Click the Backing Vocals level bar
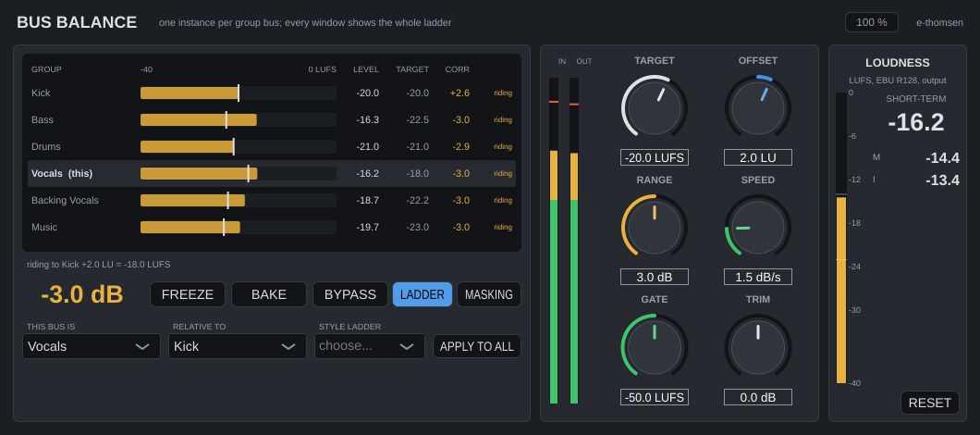980x435 pixels. click(x=239, y=200)
